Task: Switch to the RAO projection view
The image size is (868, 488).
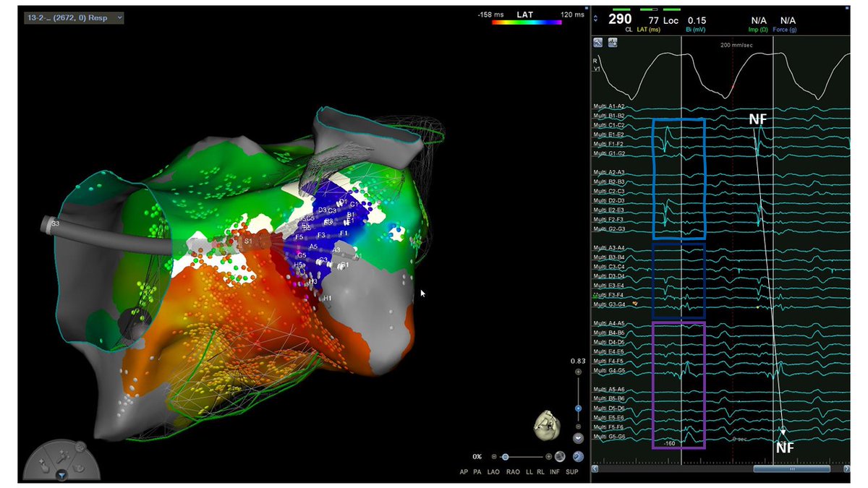Action: coord(512,471)
